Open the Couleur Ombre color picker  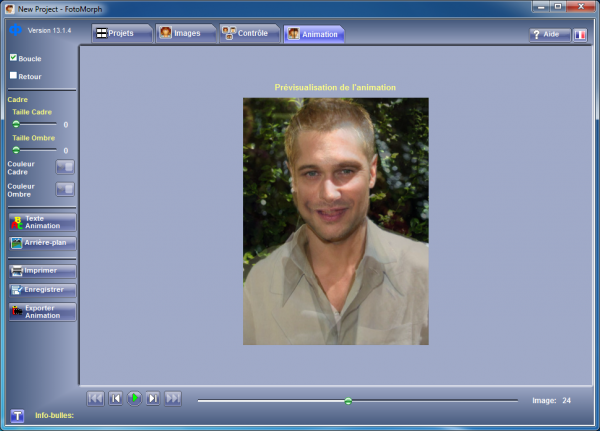point(65,188)
